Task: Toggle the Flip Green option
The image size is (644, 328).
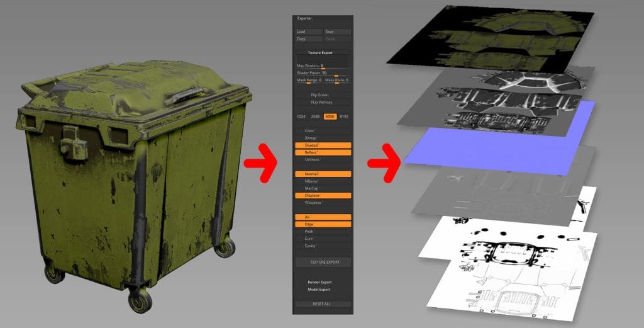Action: click(323, 94)
